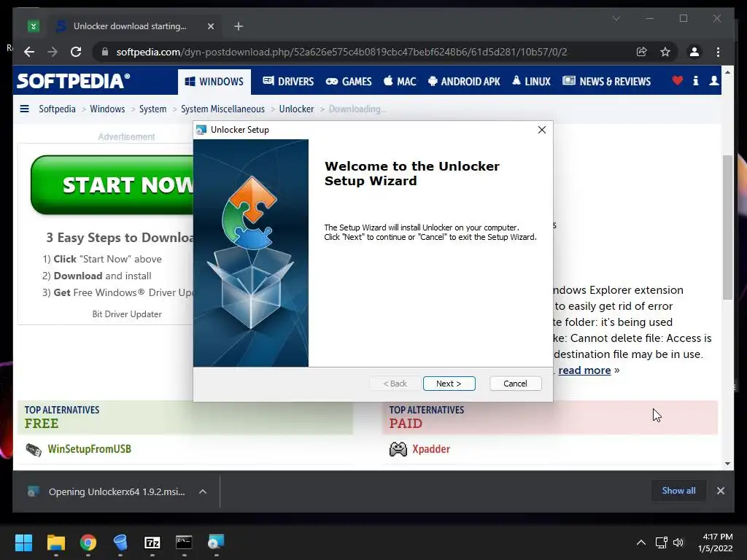This screenshot has height=560, width=747.
Task: Open File Explorer from taskbar
Action: pyautogui.click(x=55, y=542)
